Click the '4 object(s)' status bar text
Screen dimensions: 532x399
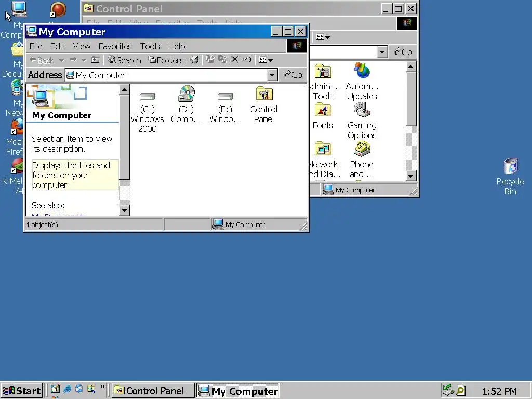pos(42,224)
